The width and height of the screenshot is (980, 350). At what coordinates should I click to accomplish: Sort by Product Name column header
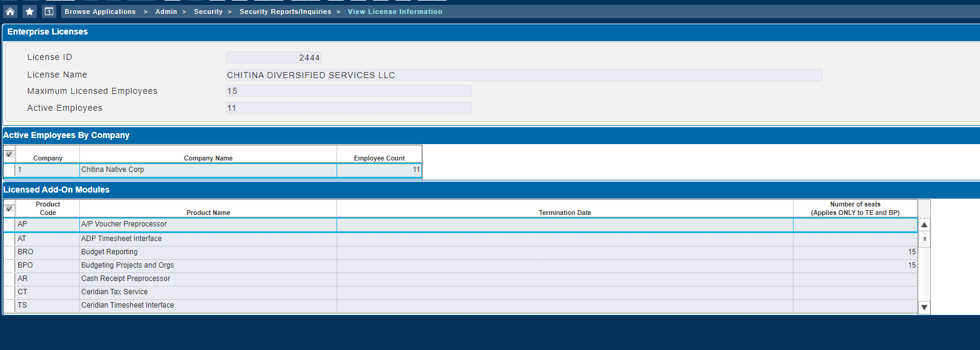(x=208, y=213)
